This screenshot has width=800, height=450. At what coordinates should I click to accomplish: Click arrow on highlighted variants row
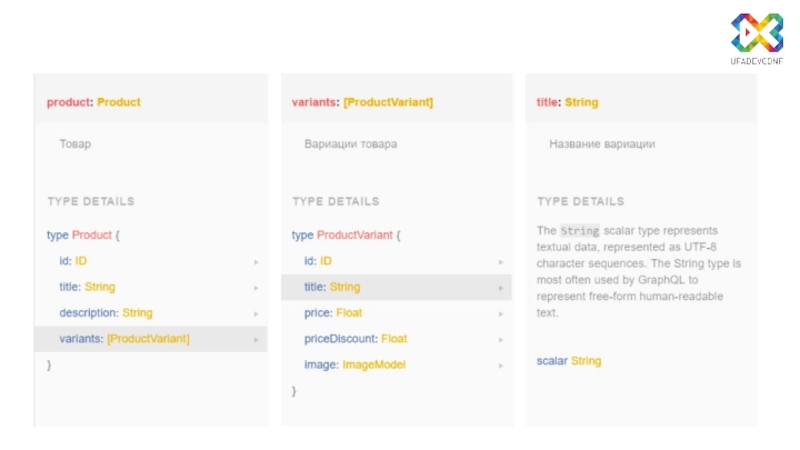[x=256, y=340]
